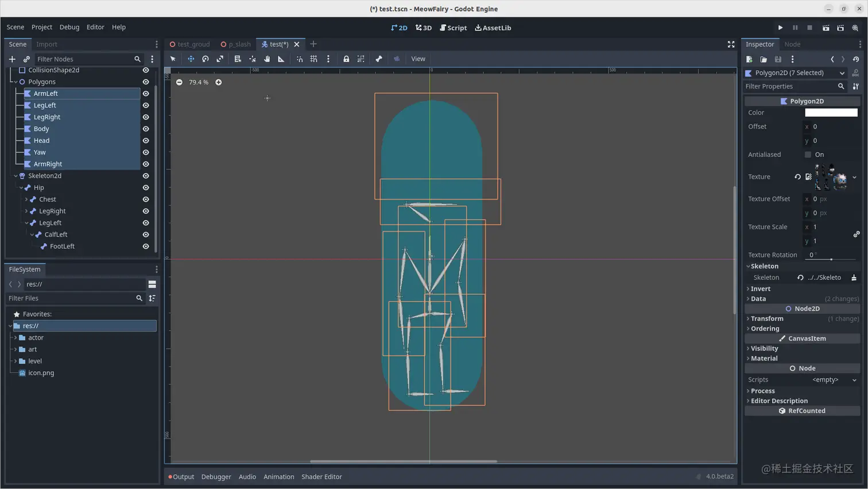Open the Polygon2D Color swatch picker
This screenshot has height=489, width=868.
831,112
